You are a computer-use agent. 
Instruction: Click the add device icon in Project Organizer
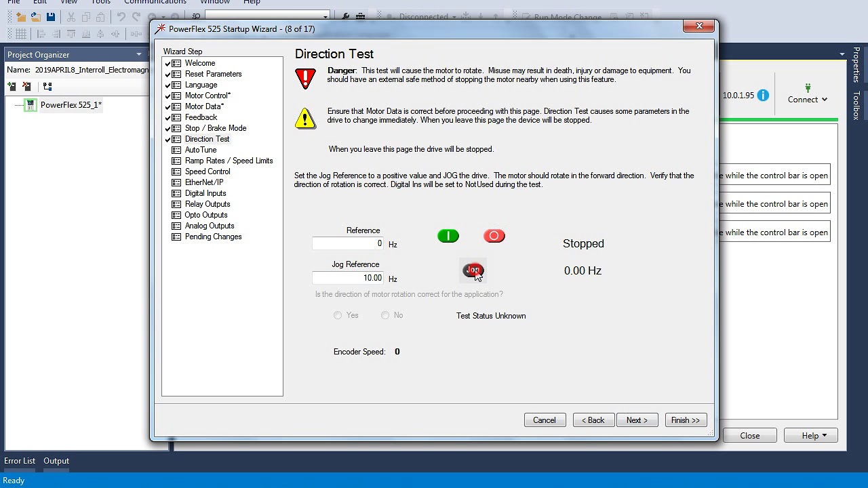(x=12, y=86)
